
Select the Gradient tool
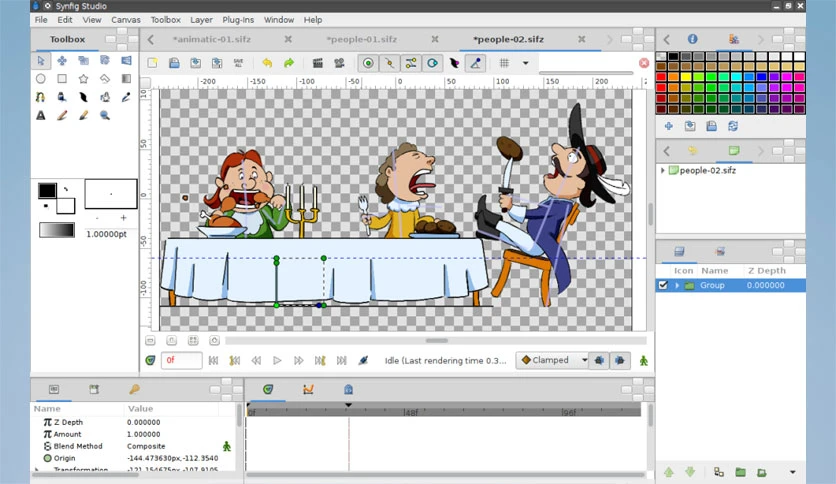[x=126, y=79]
